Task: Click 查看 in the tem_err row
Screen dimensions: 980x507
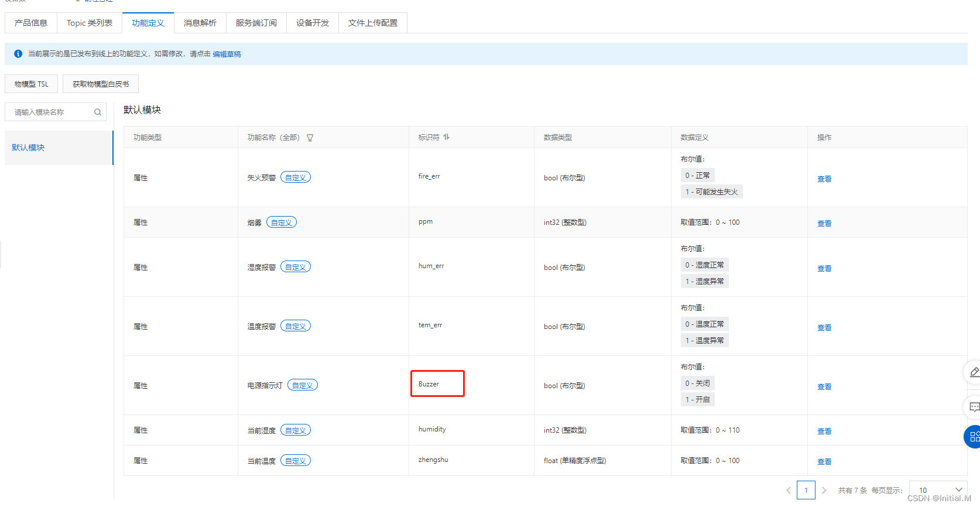Action: click(824, 328)
